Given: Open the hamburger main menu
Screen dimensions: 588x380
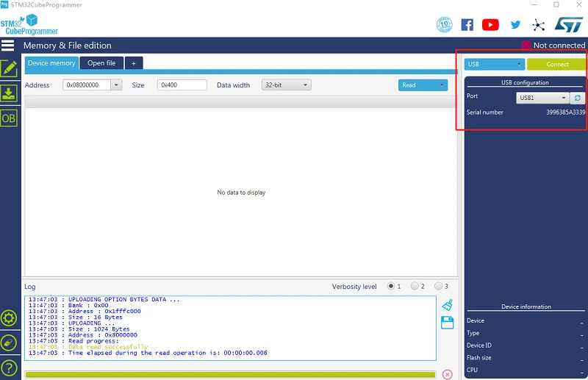Looking at the screenshot, I should pyautogui.click(x=7, y=46).
